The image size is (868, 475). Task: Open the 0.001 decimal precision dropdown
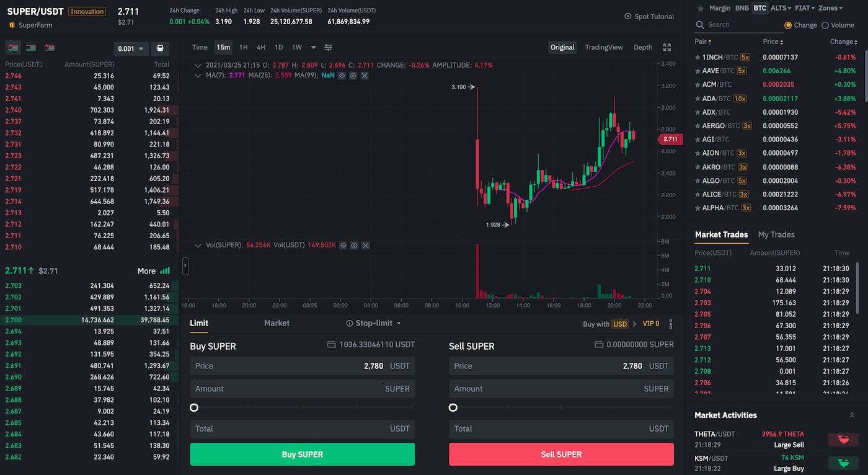coord(131,48)
